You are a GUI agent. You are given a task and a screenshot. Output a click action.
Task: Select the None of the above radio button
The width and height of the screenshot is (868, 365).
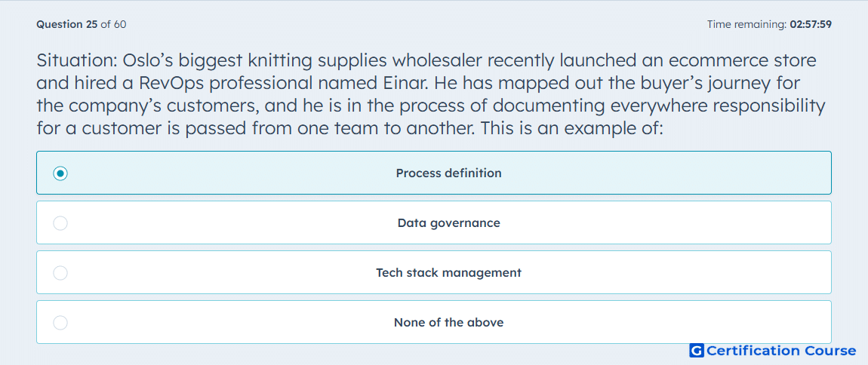point(60,323)
